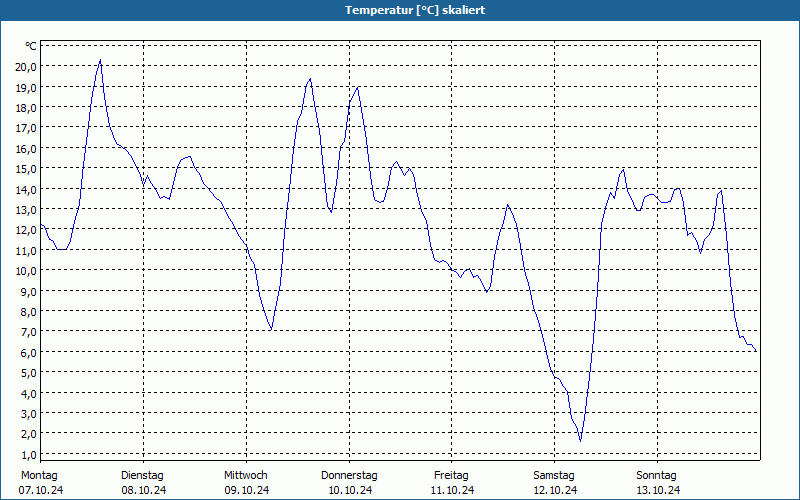
Task: Click the 13.10.24 date label
Action: click(x=658, y=490)
